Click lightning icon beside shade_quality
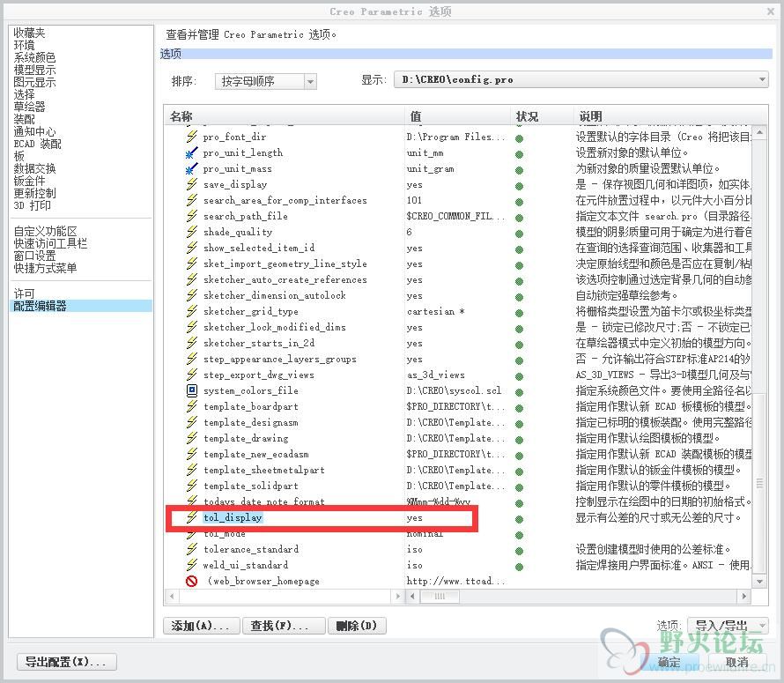This screenshot has width=784, height=683. tap(191, 232)
